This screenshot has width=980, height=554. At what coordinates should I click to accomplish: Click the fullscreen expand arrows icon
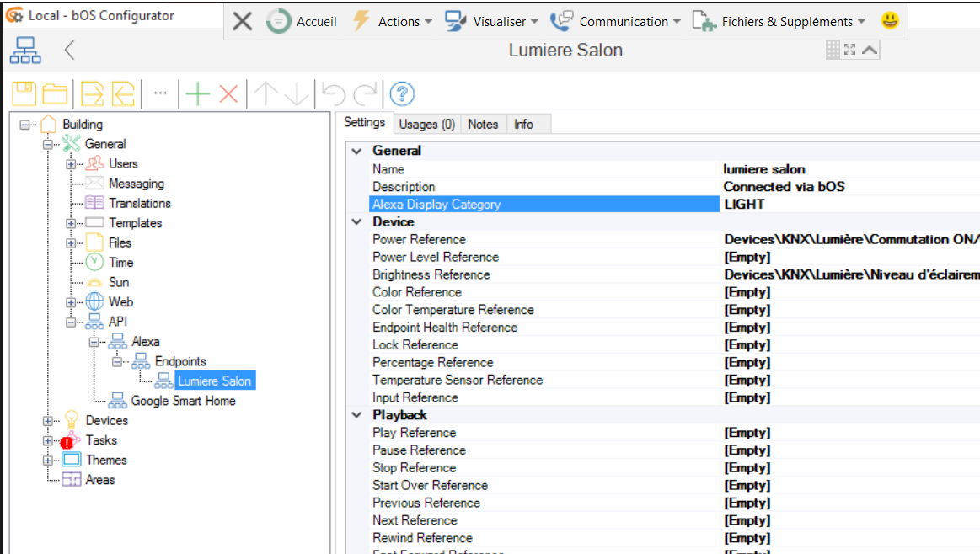pos(850,51)
